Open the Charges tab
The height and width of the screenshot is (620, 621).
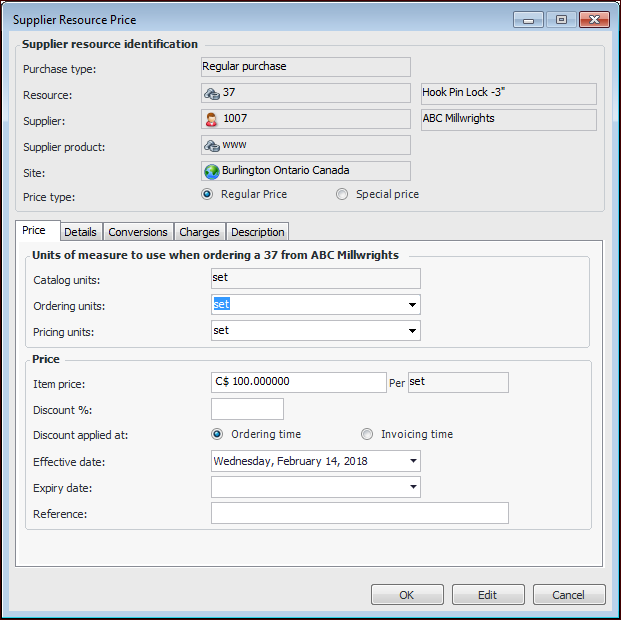click(x=199, y=232)
